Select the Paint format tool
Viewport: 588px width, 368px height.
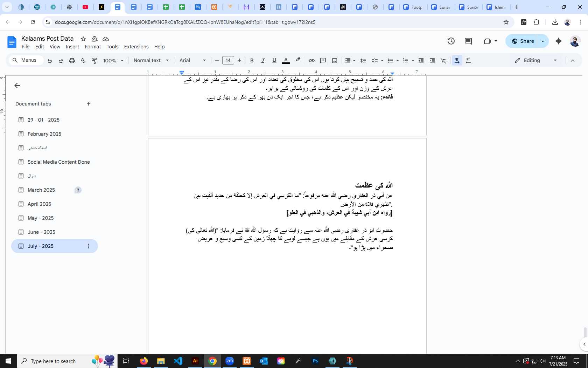[94, 61]
